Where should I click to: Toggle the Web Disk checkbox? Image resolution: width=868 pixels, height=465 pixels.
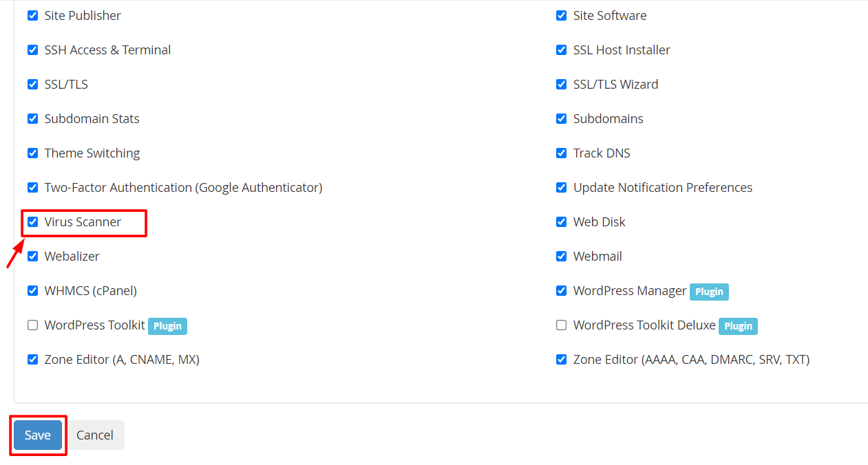pyautogui.click(x=561, y=222)
